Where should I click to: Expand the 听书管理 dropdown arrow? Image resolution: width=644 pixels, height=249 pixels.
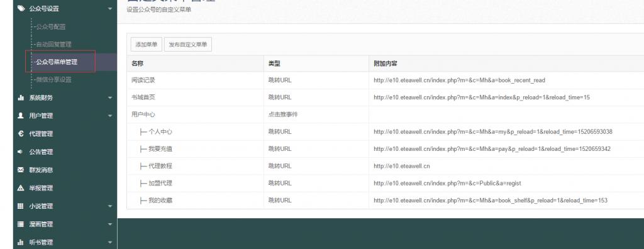coord(109,243)
